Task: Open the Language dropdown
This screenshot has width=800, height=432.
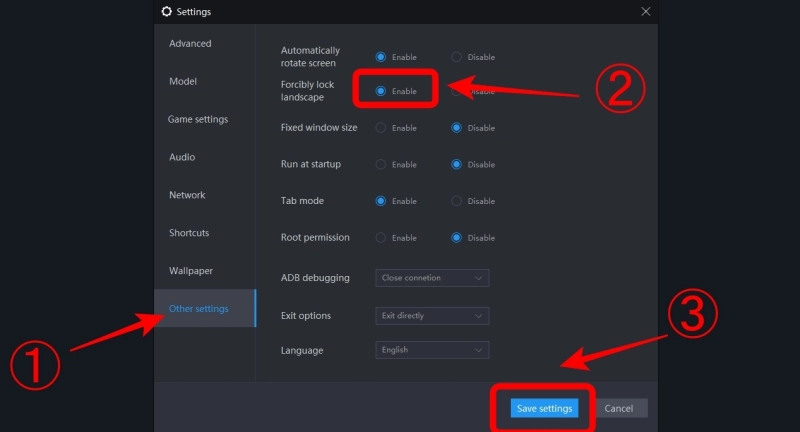Action: click(432, 350)
